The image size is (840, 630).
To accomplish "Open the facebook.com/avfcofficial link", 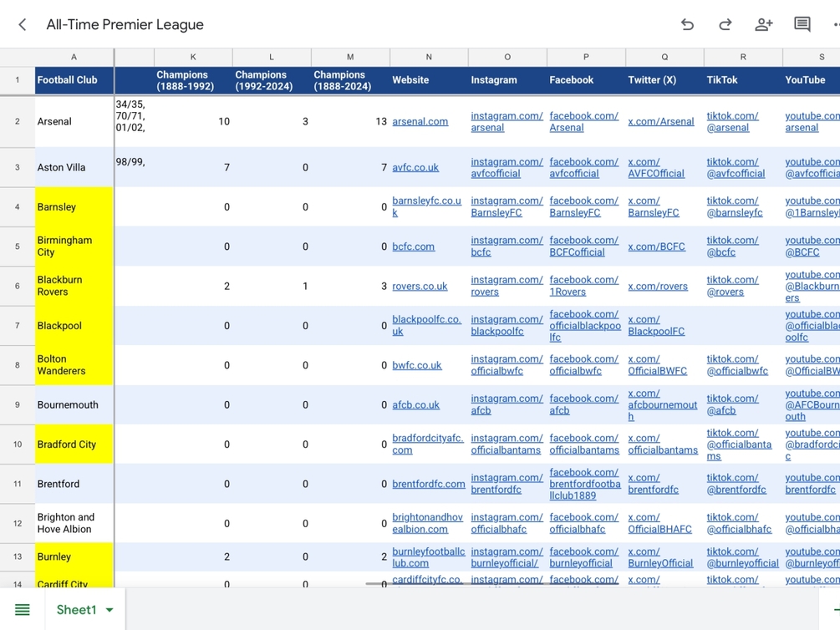I will coord(584,168).
